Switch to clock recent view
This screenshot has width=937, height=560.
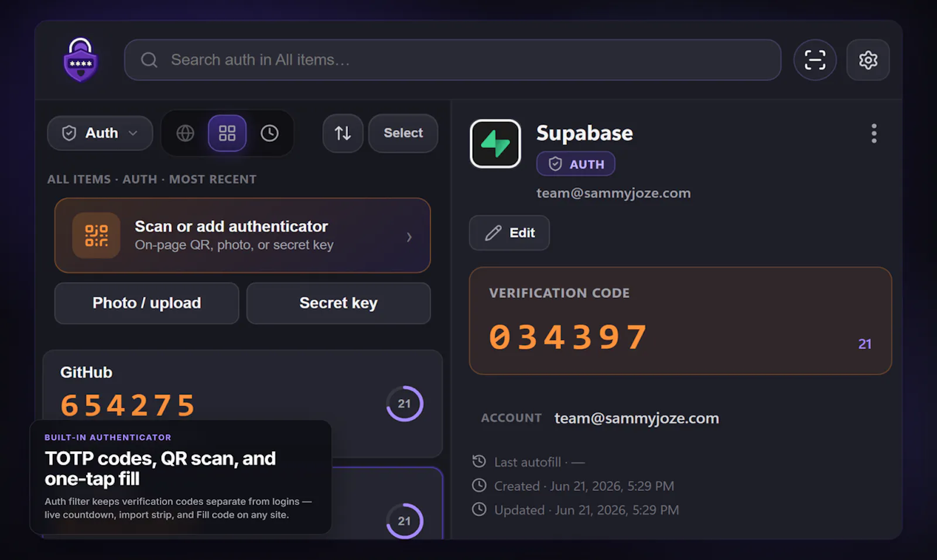269,133
